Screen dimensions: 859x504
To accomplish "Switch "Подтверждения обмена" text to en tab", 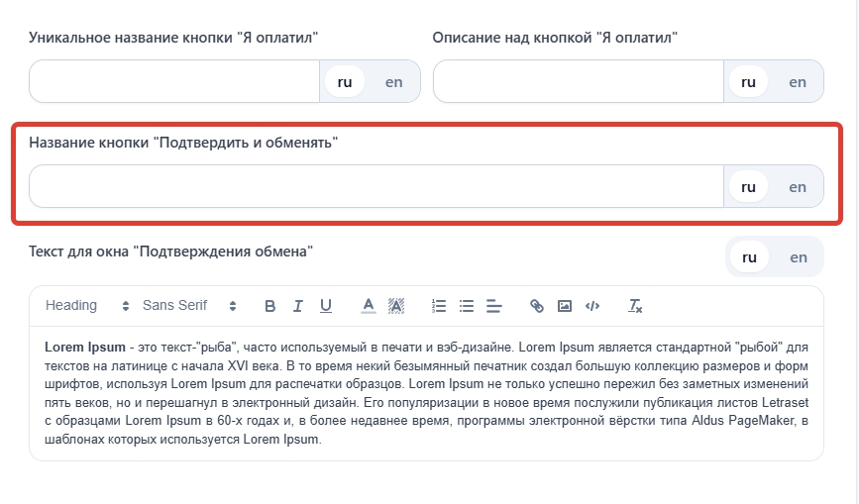I will tap(798, 257).
